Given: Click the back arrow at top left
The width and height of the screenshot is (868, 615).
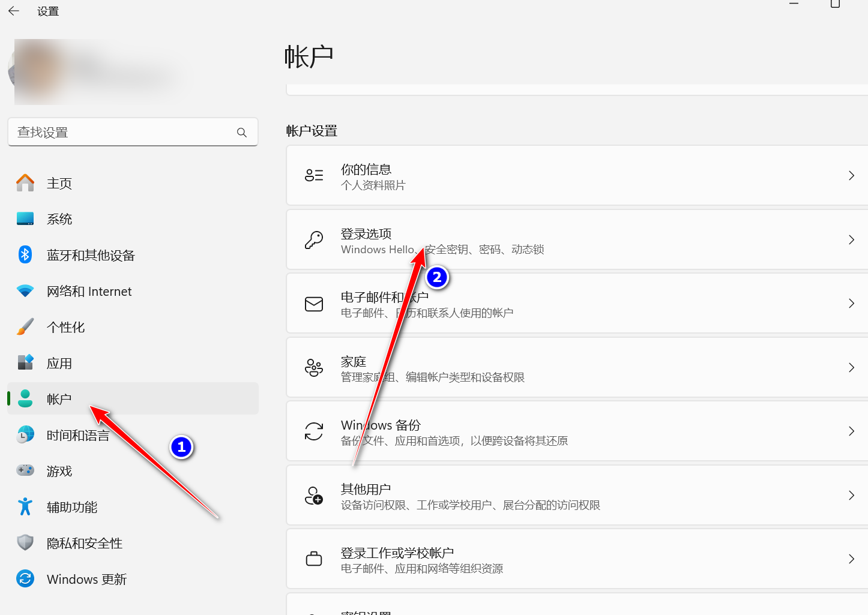Looking at the screenshot, I should (x=13, y=10).
